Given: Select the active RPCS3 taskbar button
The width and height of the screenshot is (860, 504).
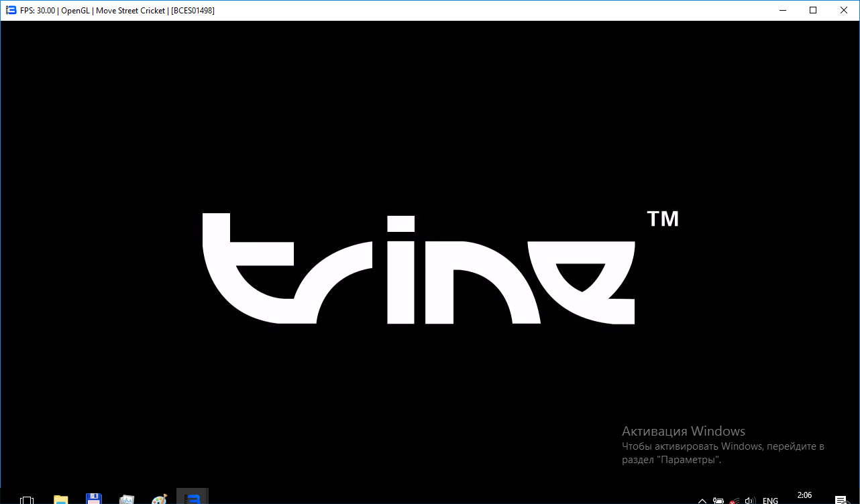Looking at the screenshot, I should [x=193, y=498].
